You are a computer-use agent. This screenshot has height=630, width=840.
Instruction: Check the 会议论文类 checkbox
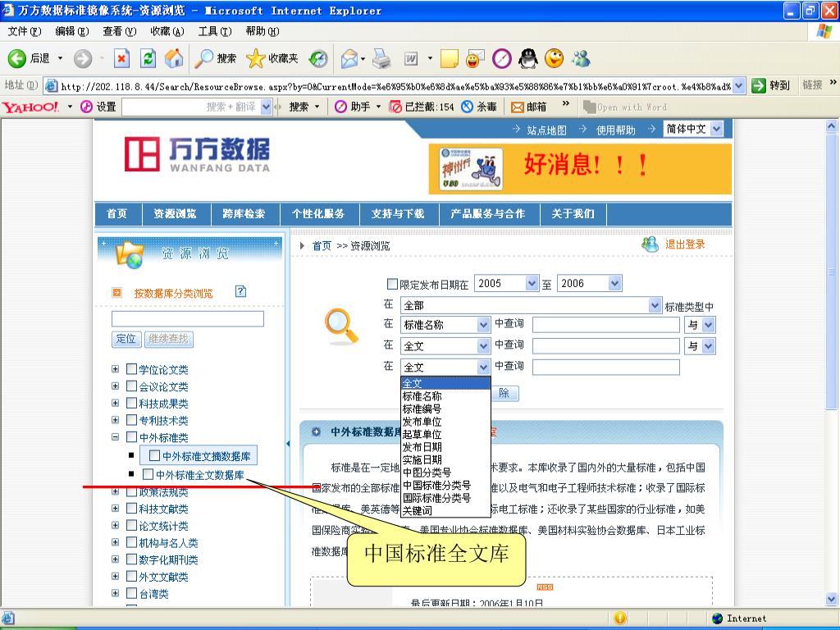pos(132,386)
